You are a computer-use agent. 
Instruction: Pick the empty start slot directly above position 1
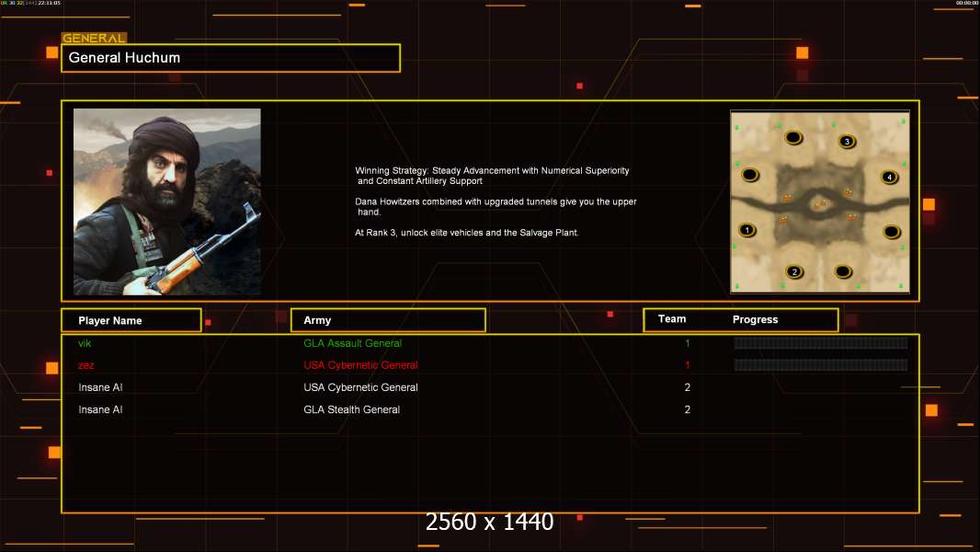click(750, 175)
